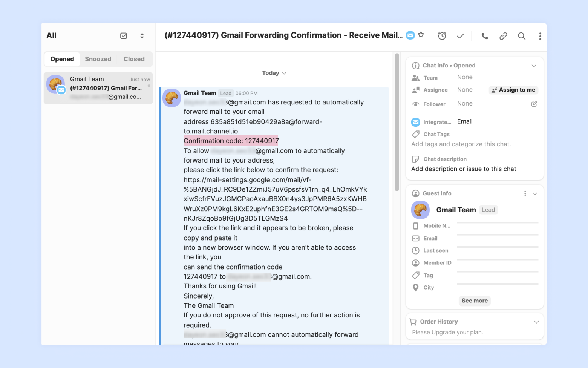The image size is (588, 368).
Task: Add a description to this chat
Action: 464,169
